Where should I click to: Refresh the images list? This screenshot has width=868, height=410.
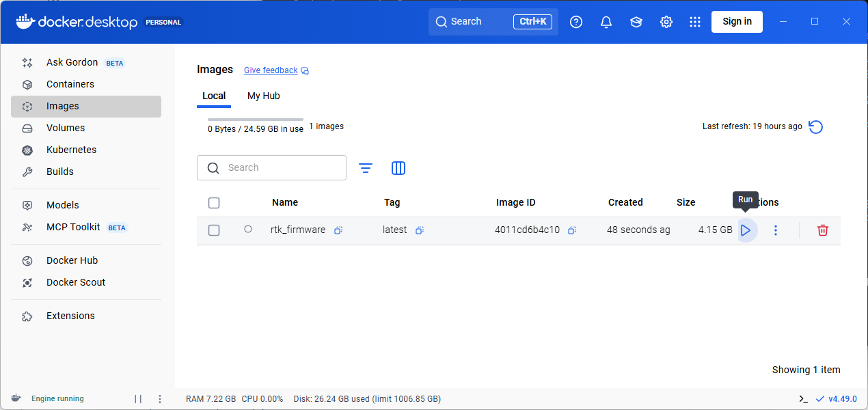(x=815, y=126)
